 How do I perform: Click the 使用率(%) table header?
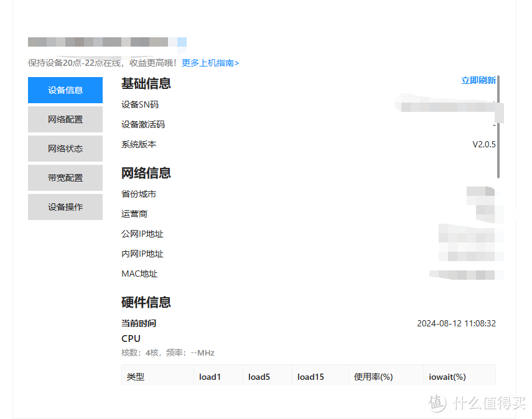374,376
